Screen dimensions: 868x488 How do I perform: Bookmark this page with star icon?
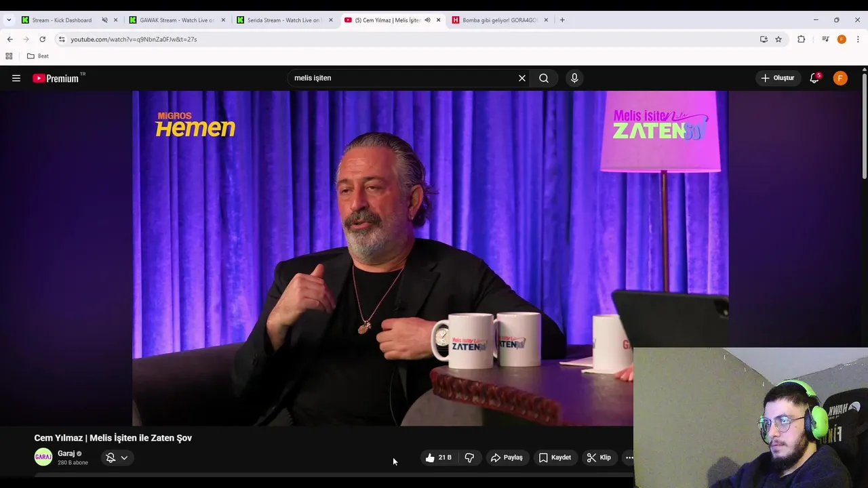778,39
